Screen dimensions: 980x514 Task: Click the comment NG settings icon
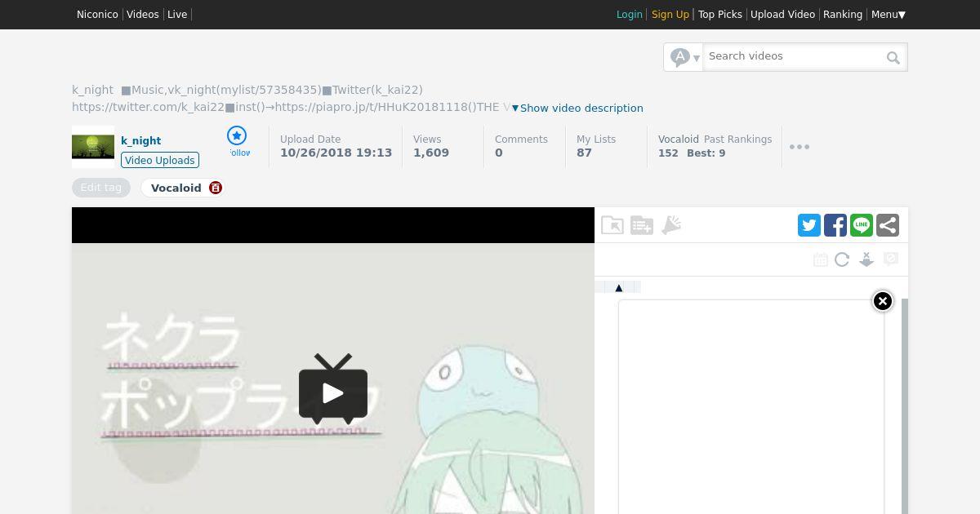coord(891,259)
